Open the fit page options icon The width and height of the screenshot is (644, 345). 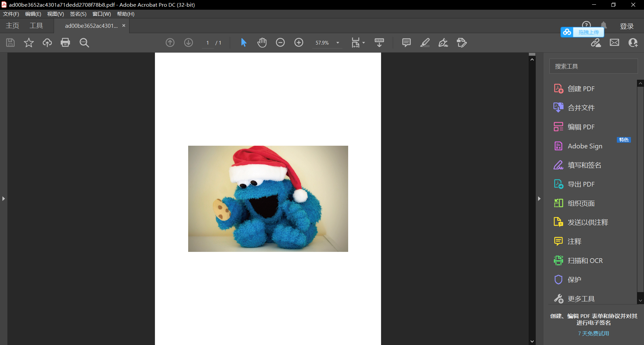tap(358, 43)
